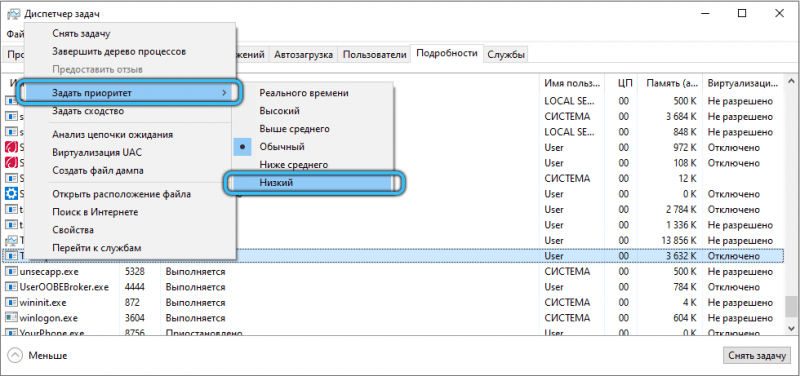Click the 972 K memory value
The image size is (800, 376).
tap(685, 147)
